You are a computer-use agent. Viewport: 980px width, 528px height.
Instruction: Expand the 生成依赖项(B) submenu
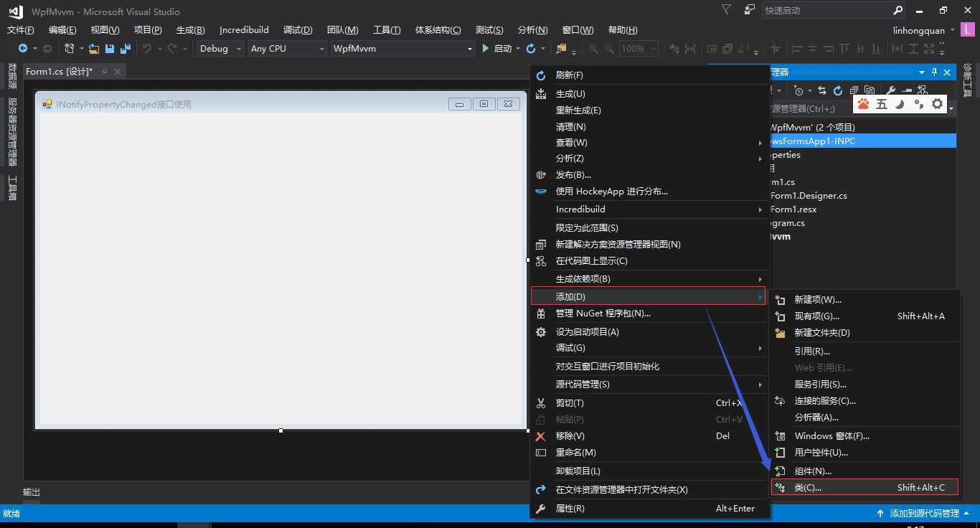(x=649, y=278)
